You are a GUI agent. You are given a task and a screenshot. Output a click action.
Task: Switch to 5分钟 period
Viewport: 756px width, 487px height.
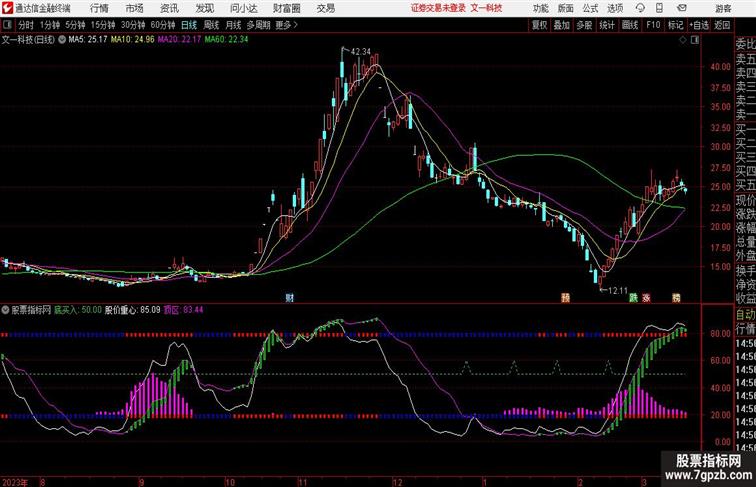coord(75,25)
